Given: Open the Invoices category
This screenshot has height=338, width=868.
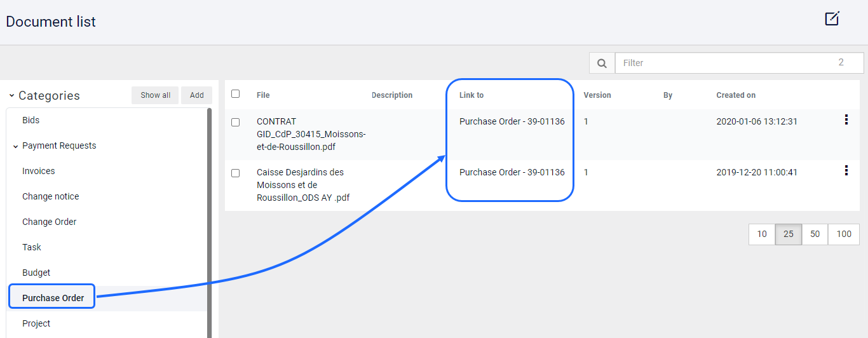Looking at the screenshot, I should 39,171.
